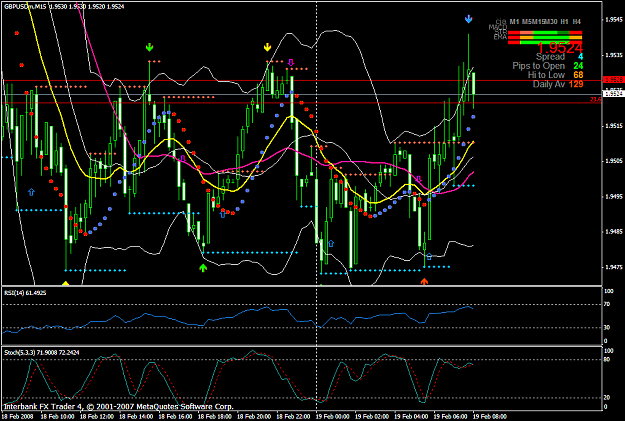Image resolution: width=625 pixels, height=421 pixels.
Task: Click the Daily Av label
Action: click(x=549, y=84)
